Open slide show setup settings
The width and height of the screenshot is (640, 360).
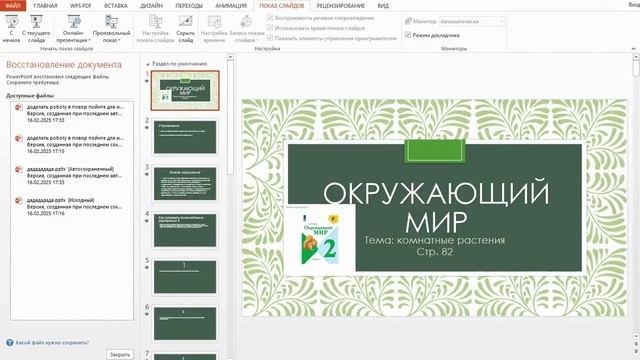pos(155,29)
